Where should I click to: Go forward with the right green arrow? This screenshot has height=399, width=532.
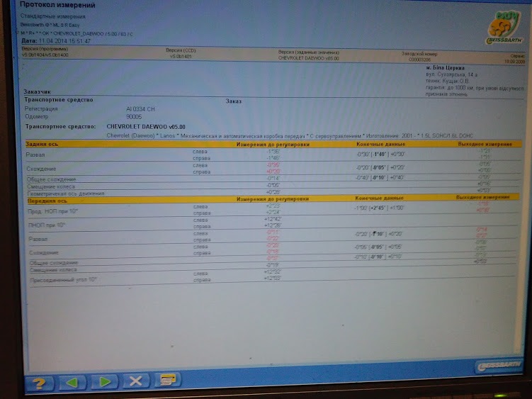click(x=105, y=382)
